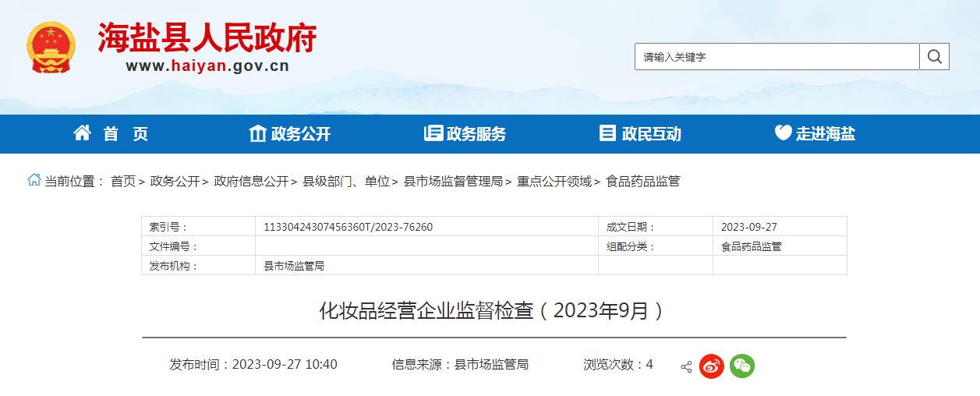
Task: Click the national emblem logo
Action: pyautogui.click(x=51, y=48)
